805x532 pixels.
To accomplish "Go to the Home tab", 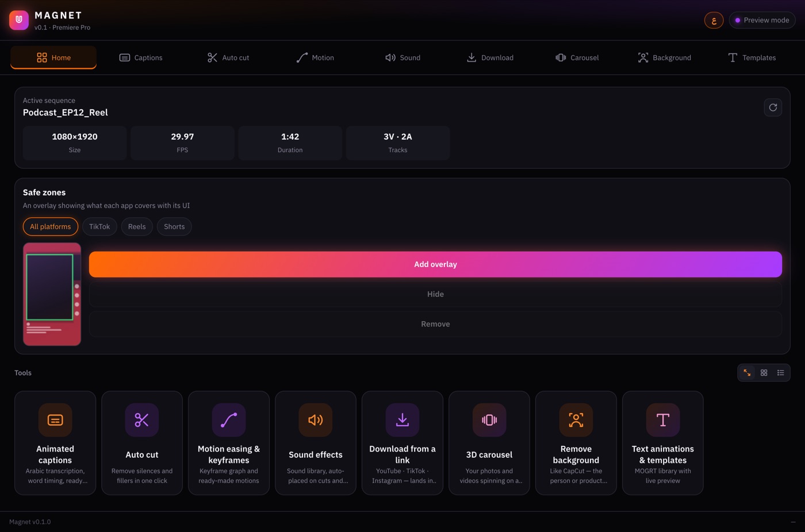I will (x=53, y=57).
